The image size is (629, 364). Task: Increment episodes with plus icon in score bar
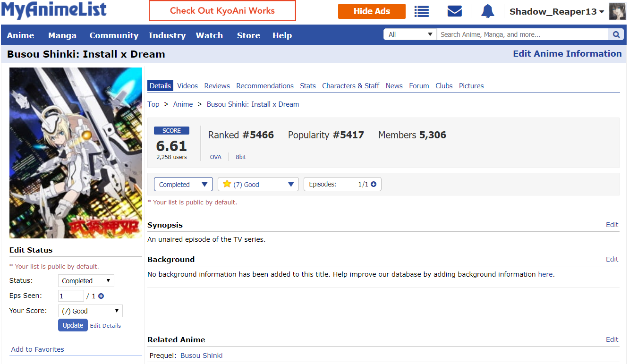[374, 185]
